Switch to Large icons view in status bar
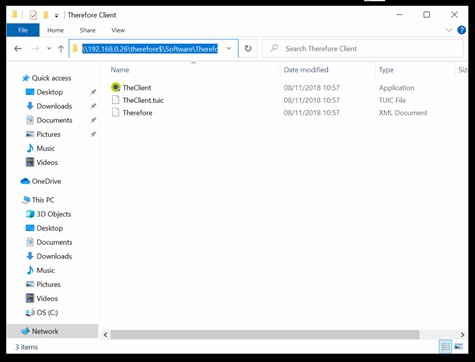Image resolution: width=475 pixels, height=362 pixels. coord(459,347)
